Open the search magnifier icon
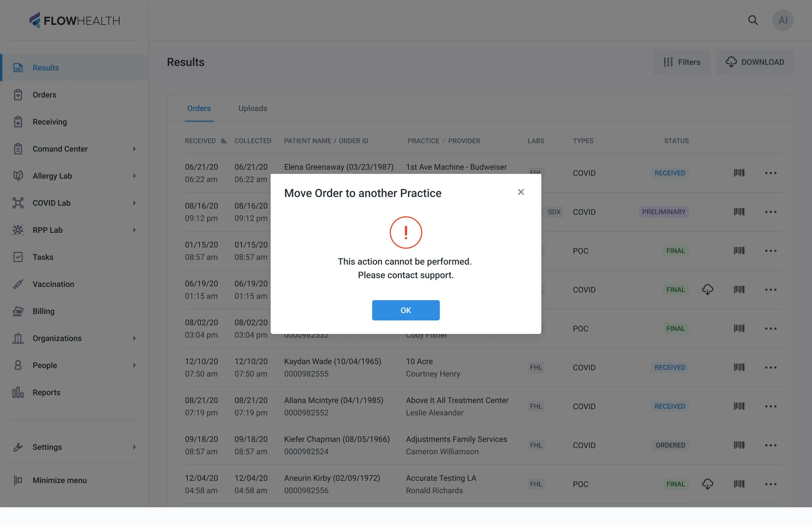The height and width of the screenshot is (527, 812). tap(753, 21)
